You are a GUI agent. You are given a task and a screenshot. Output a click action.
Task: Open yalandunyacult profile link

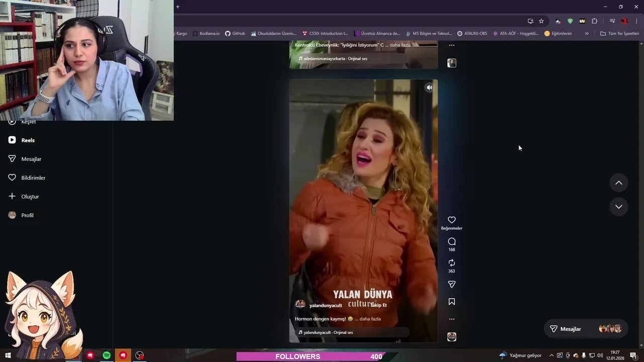[x=326, y=305]
